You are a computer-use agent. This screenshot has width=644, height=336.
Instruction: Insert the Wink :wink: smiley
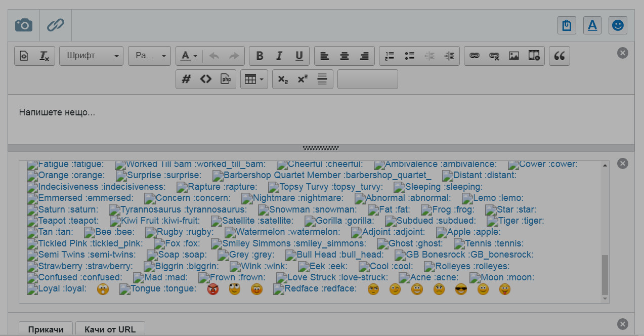(259, 266)
